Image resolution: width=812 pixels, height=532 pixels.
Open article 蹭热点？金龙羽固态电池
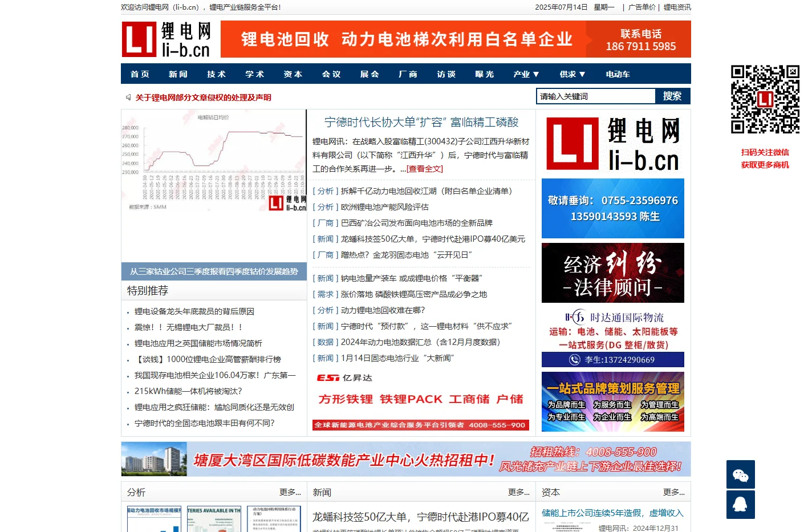pos(407,255)
